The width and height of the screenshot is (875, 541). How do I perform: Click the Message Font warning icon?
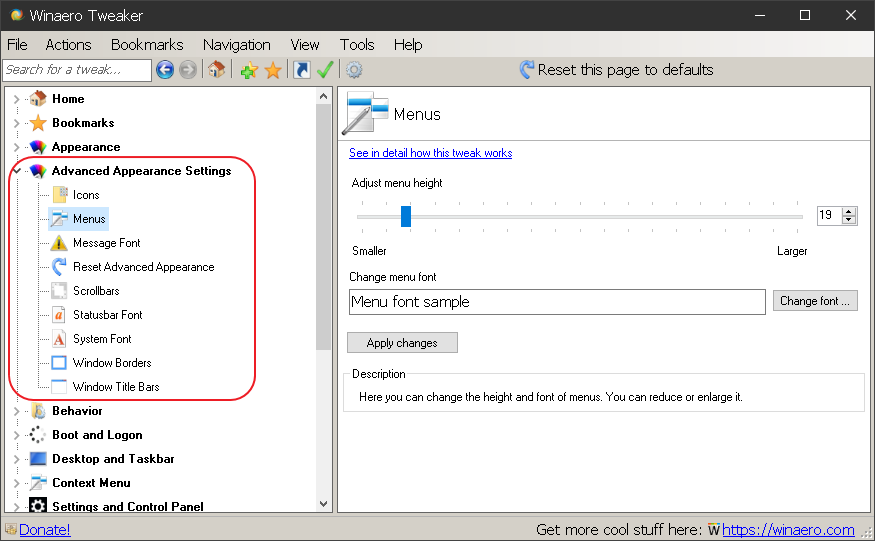tap(59, 243)
